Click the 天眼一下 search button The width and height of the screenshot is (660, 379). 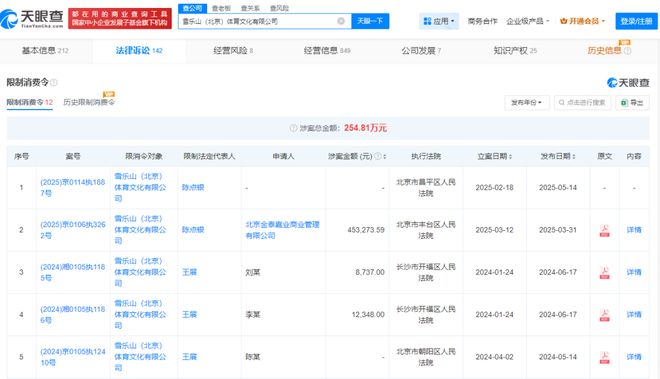pos(370,21)
